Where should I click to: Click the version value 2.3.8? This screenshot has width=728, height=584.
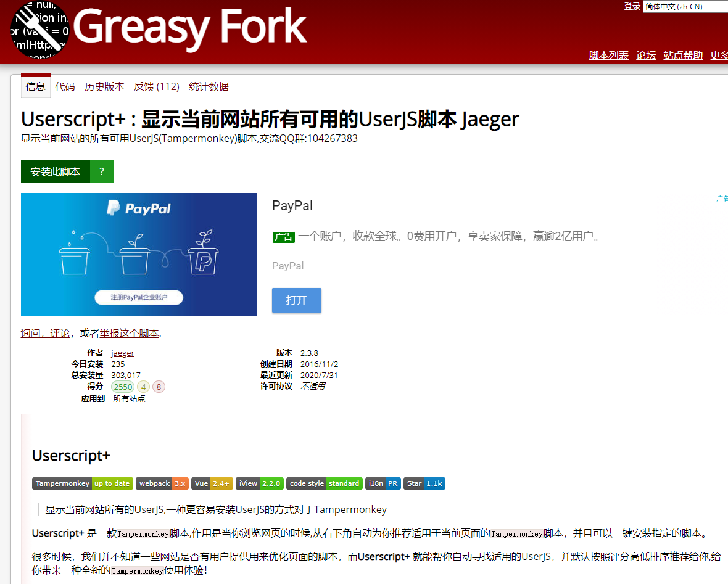[309, 353]
